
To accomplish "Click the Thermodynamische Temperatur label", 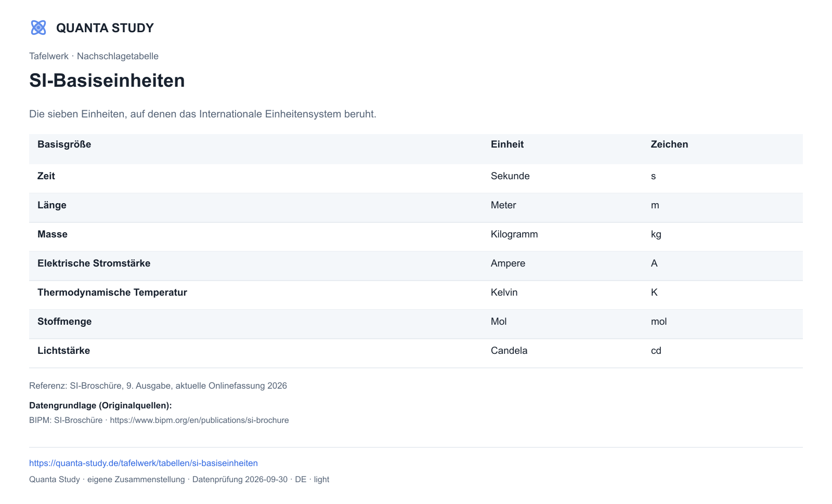I will click(x=112, y=293).
